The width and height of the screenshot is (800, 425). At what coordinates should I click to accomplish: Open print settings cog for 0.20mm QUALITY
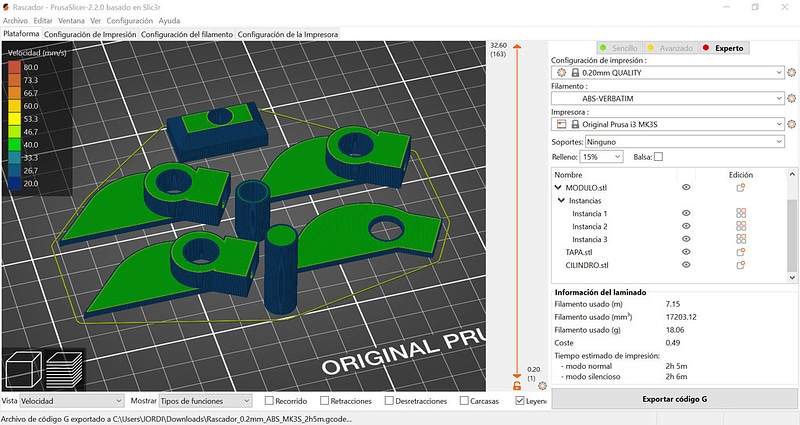coord(791,72)
